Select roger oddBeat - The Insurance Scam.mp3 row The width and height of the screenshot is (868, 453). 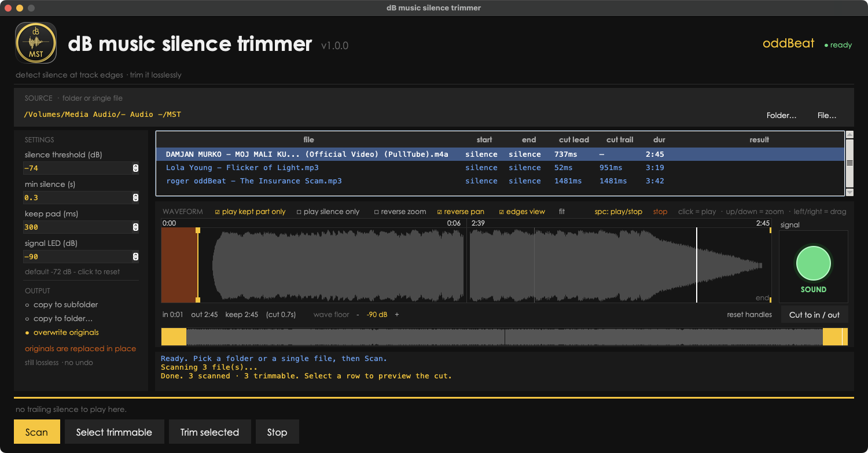pos(500,181)
